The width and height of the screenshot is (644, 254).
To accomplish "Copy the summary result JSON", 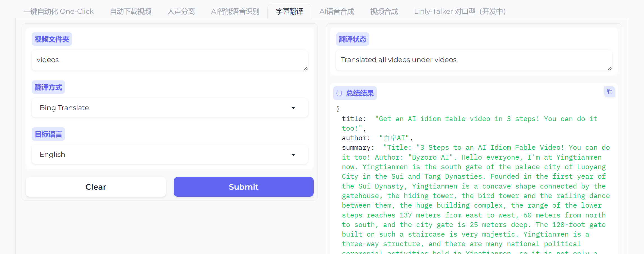I will point(609,92).
